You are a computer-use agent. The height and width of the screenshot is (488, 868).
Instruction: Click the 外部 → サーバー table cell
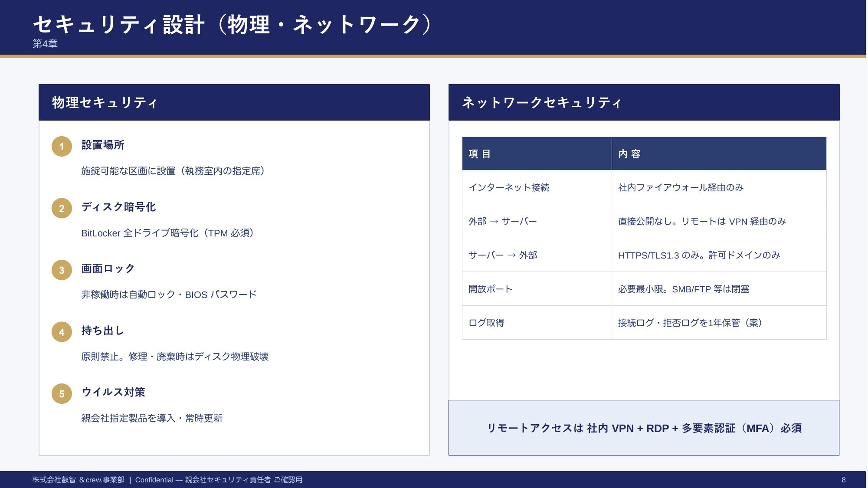point(537,221)
